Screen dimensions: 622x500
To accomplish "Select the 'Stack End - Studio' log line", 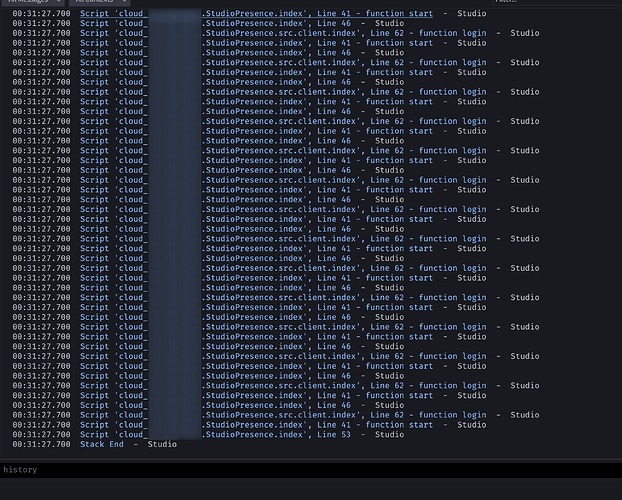I will tap(94, 444).
